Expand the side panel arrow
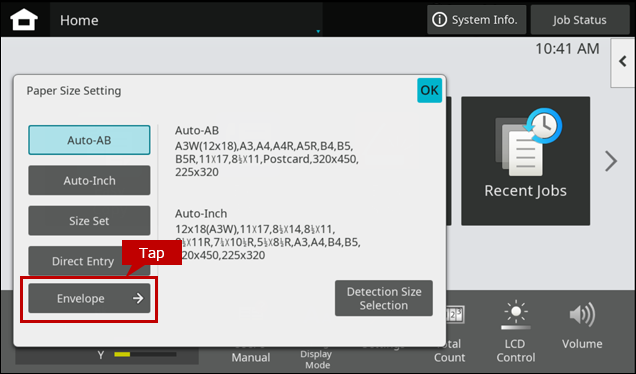The height and width of the screenshot is (374, 636). [623, 62]
